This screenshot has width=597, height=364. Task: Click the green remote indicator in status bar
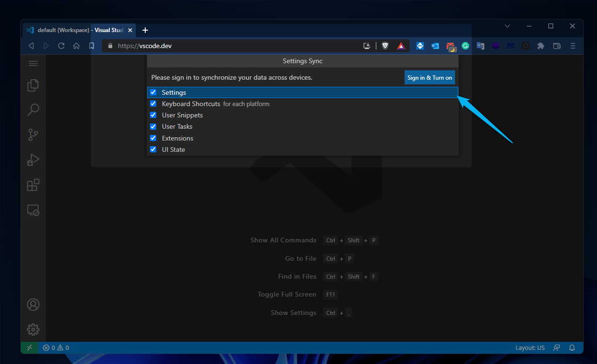[x=29, y=347]
